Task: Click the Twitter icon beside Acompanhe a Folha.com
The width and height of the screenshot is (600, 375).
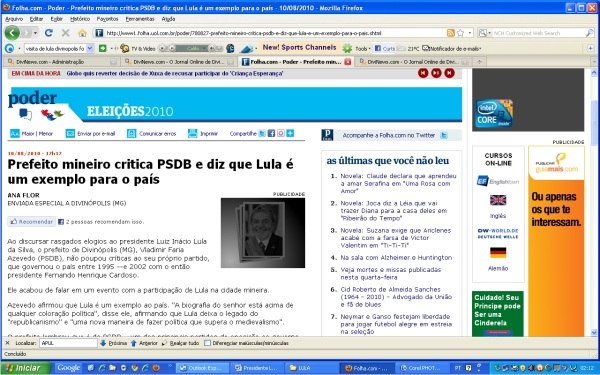Action: tap(444, 135)
